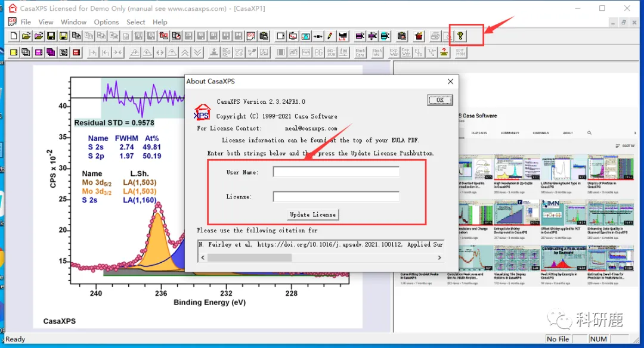Click the citation scrollbar left arrow
Screen dimensions: 644x348
point(203,257)
